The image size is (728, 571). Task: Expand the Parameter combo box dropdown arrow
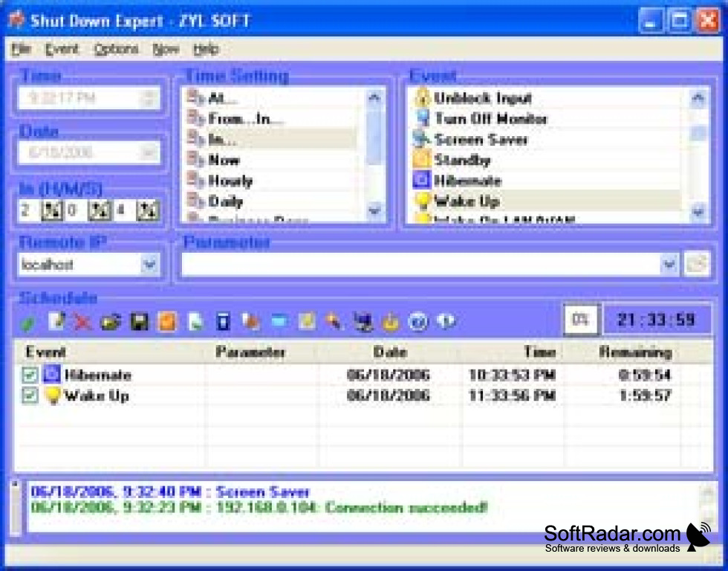669,265
